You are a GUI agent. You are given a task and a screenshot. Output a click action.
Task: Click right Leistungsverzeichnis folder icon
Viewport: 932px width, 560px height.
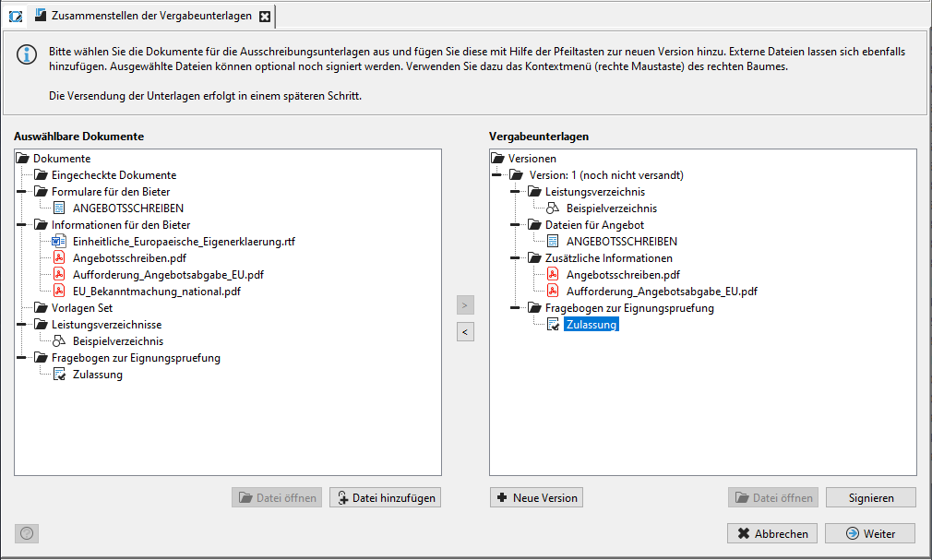point(534,191)
